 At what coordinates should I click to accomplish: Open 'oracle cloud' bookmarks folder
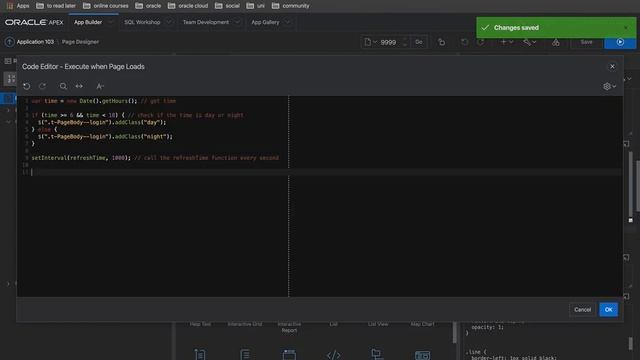[x=188, y=6]
